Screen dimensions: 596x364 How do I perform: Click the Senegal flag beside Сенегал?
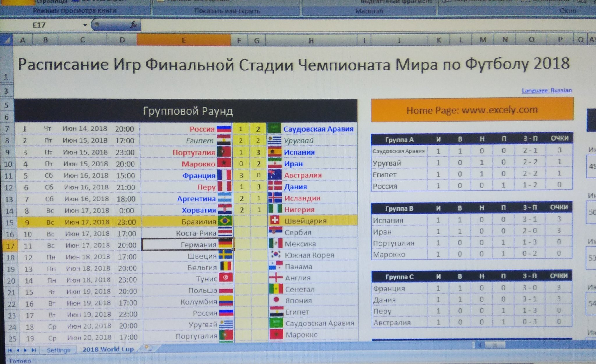pos(276,289)
